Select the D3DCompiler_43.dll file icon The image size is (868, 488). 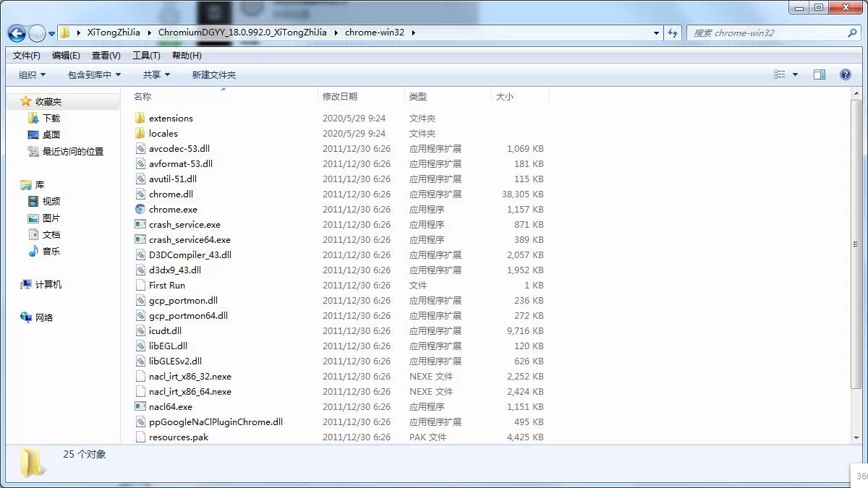(140, 254)
